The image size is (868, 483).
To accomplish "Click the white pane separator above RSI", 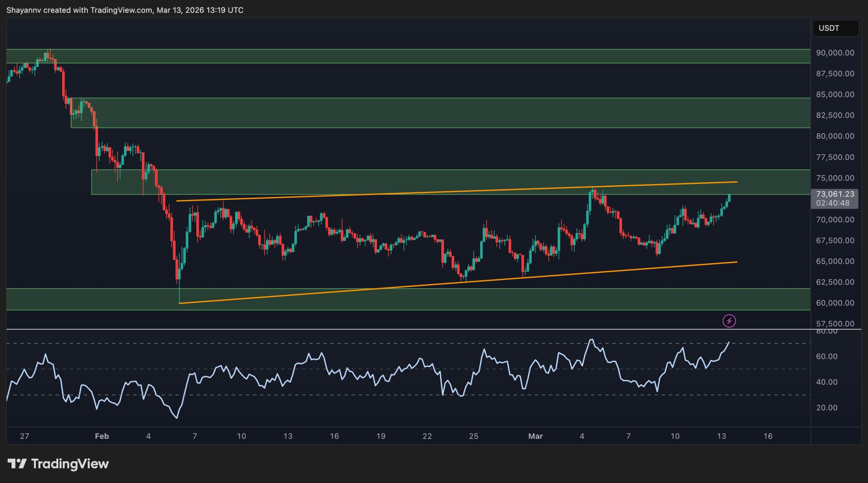I will click(x=407, y=329).
